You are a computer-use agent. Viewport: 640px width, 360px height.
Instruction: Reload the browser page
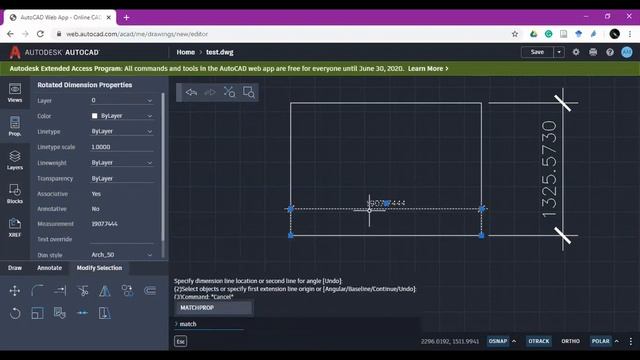[x=40, y=34]
